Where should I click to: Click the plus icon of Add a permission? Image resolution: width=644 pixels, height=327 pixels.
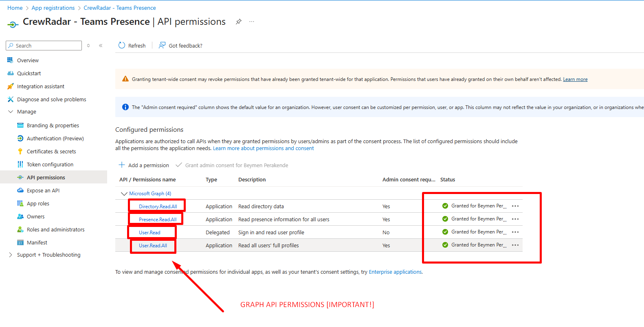pyautogui.click(x=121, y=165)
